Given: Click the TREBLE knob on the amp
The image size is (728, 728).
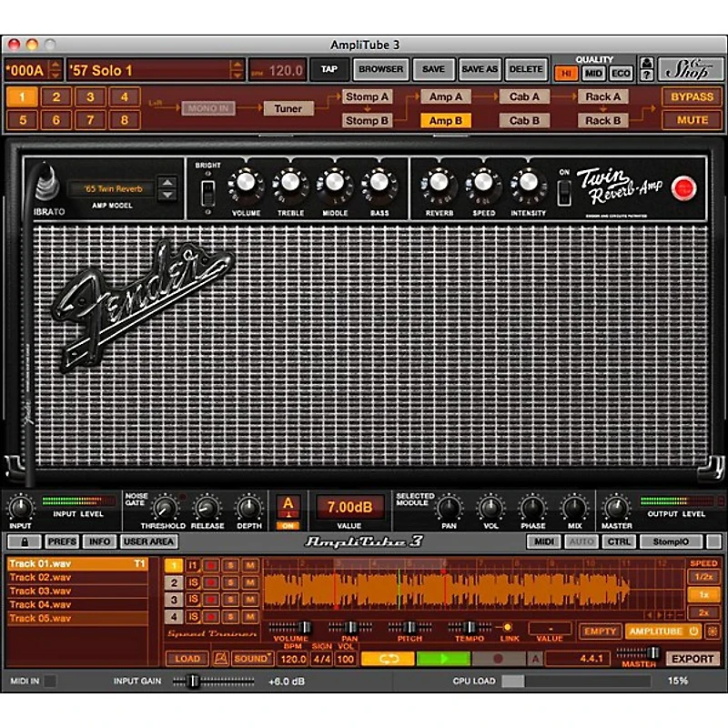Looking at the screenshot, I should pyautogui.click(x=290, y=183).
